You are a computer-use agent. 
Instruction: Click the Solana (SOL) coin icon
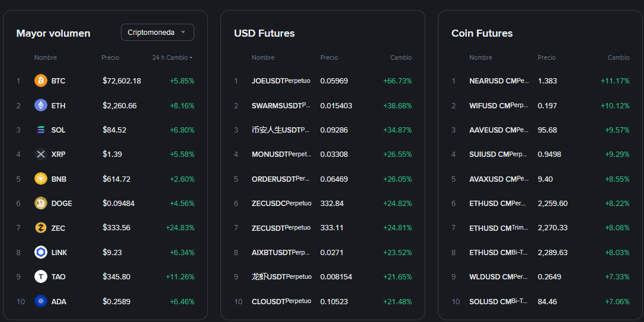click(41, 130)
